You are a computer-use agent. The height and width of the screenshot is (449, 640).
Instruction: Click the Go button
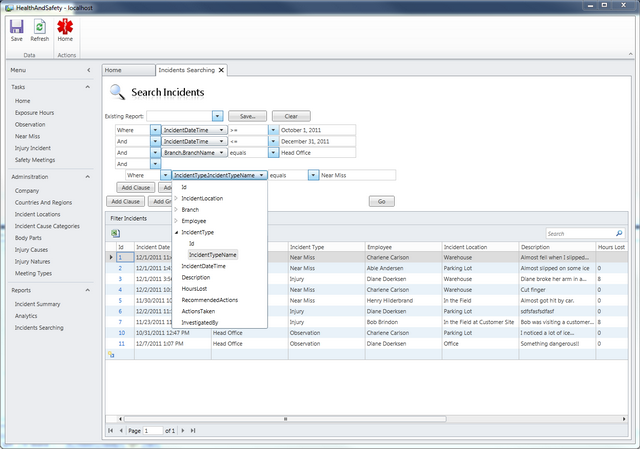[x=382, y=201]
